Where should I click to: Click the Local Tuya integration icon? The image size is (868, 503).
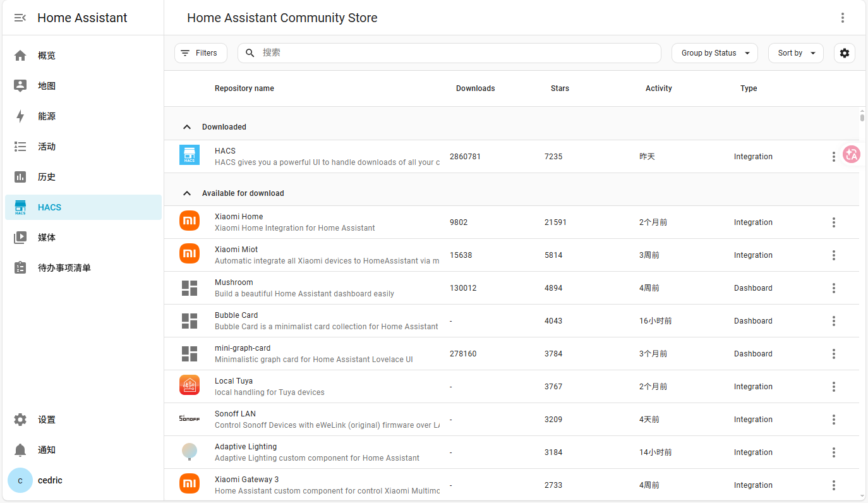(x=190, y=386)
